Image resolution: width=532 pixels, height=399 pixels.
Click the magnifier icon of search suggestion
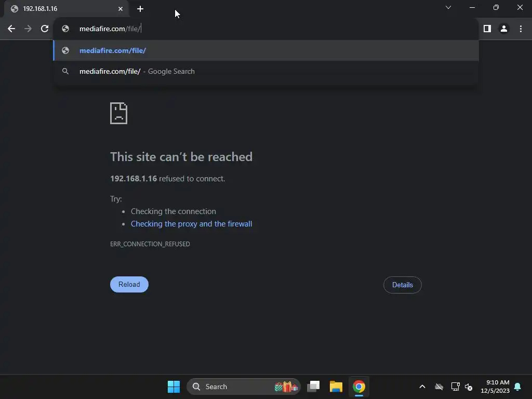click(x=65, y=71)
